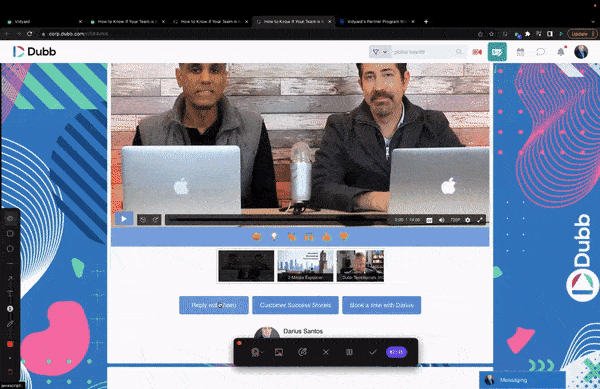Select the arrow tool in side toolbar

click(10, 278)
